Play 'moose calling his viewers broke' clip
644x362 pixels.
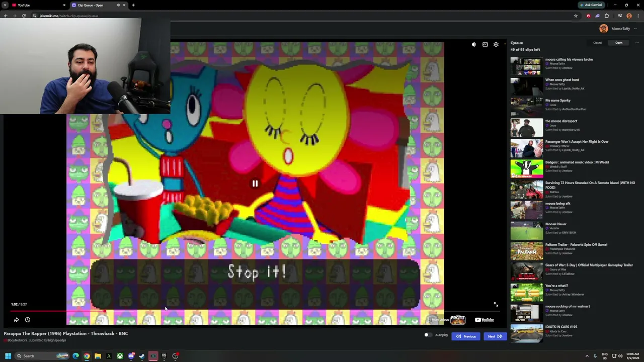[x=526, y=66]
